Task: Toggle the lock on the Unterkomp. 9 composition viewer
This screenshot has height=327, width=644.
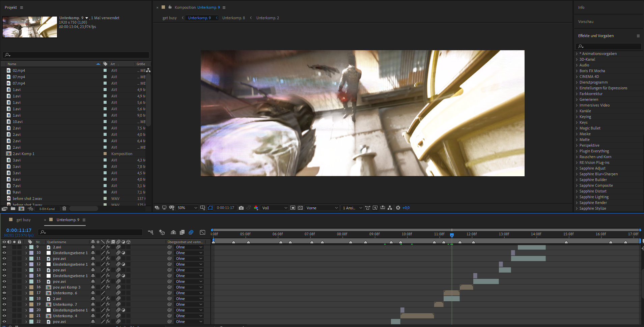Action: pos(170,7)
